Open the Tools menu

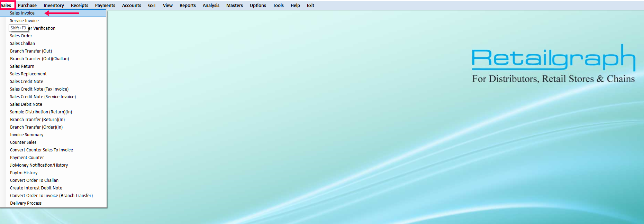(x=278, y=5)
